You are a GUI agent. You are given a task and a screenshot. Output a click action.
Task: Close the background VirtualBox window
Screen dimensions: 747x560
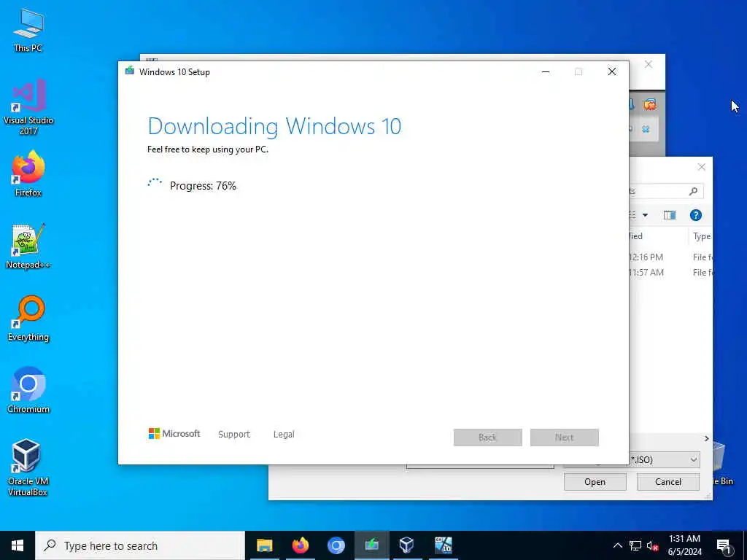(x=649, y=64)
